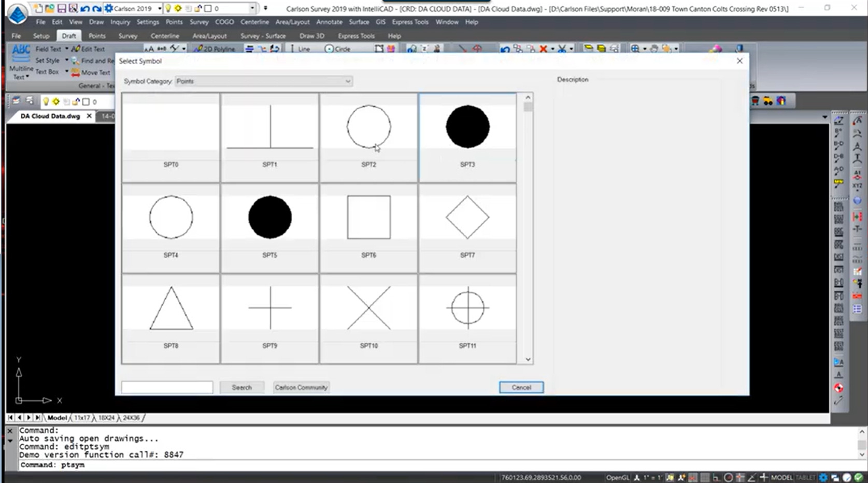Select the SPT7 diamond symbol
868x483 pixels.
click(x=467, y=228)
